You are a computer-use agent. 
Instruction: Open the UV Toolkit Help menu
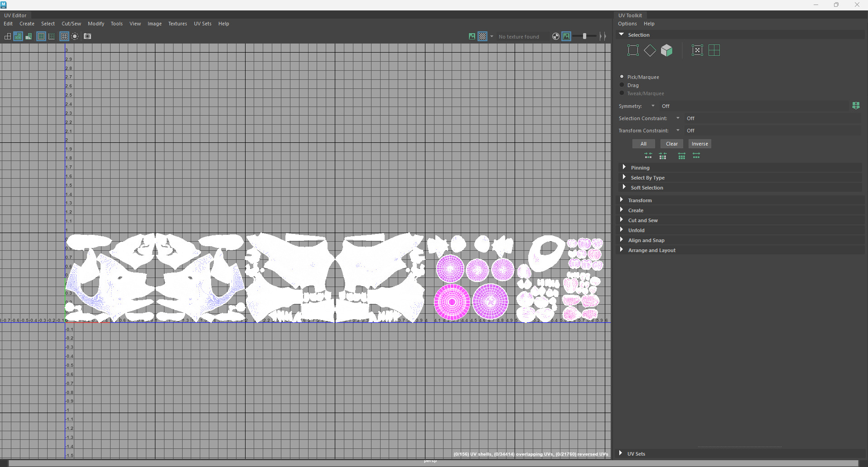[649, 24]
